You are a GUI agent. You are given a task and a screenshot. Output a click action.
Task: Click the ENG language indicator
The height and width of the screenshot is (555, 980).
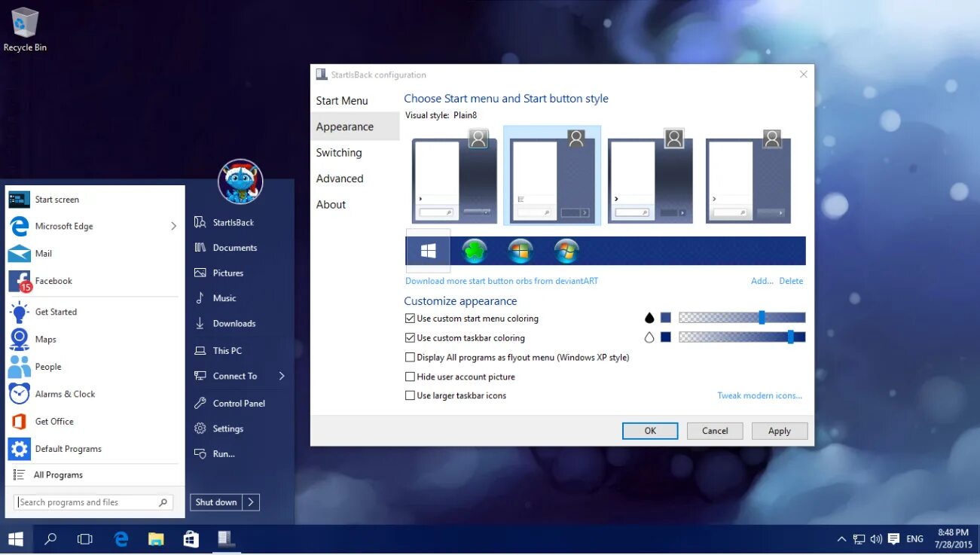pos(914,539)
